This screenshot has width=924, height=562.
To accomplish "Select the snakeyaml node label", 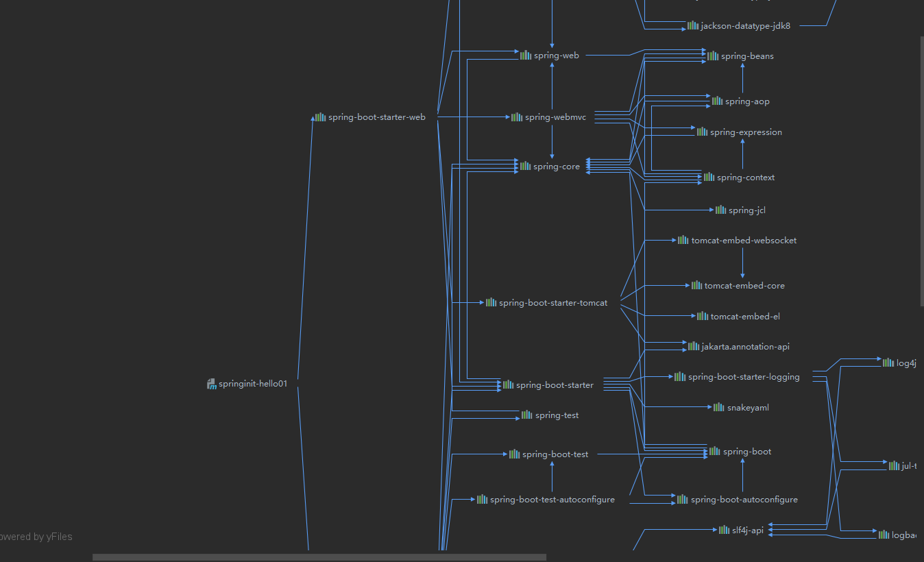I will [x=748, y=408].
